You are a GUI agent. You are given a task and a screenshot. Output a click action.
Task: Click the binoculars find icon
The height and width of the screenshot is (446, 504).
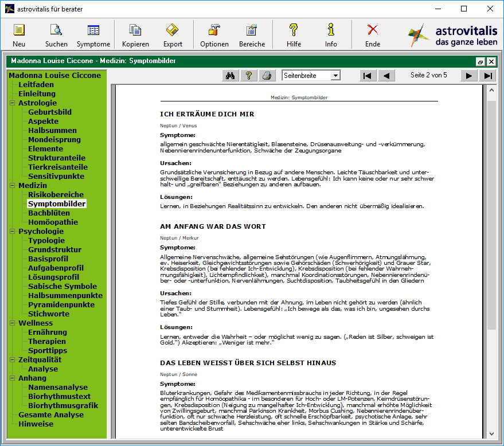[x=230, y=76]
